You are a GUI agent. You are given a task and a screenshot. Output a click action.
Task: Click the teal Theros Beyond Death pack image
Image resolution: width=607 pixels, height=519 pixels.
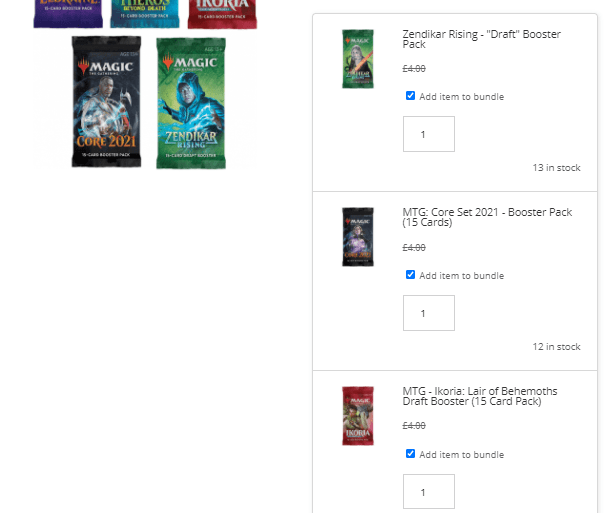click(x=145, y=14)
